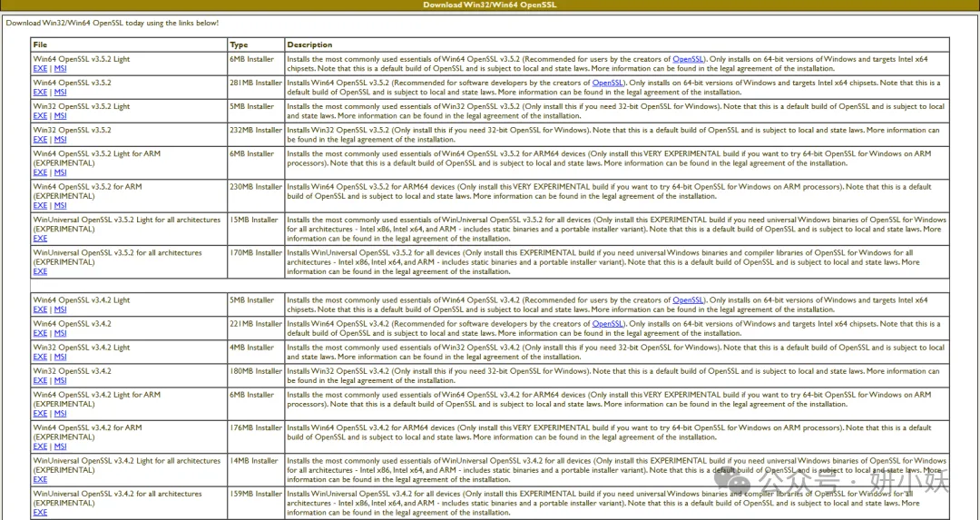Get the 232MB Win32 OpenSSL v3.5.2 MSI
The height and width of the screenshot is (520, 980).
60,140
